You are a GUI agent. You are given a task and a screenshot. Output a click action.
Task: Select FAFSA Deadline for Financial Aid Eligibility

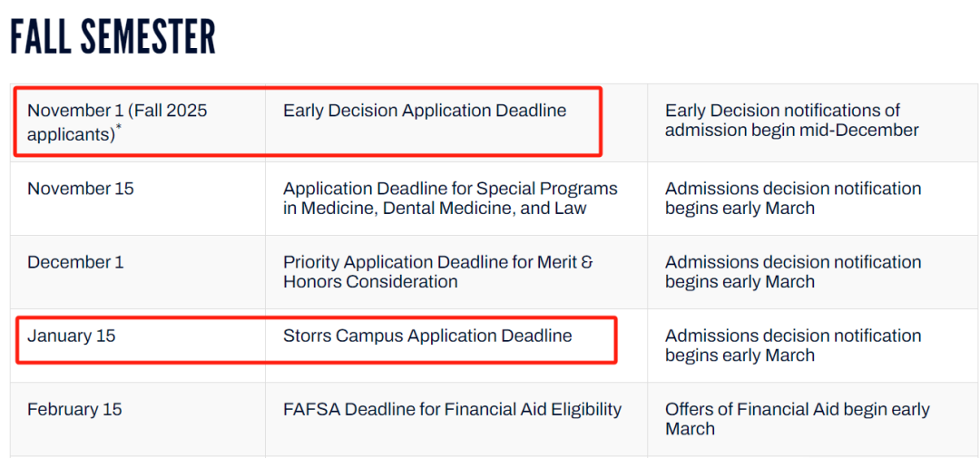click(x=453, y=409)
